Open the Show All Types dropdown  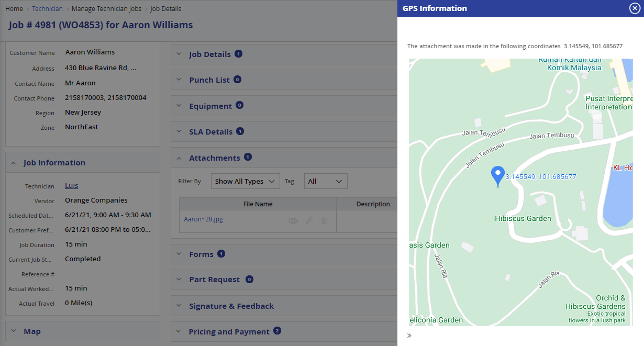click(x=245, y=181)
